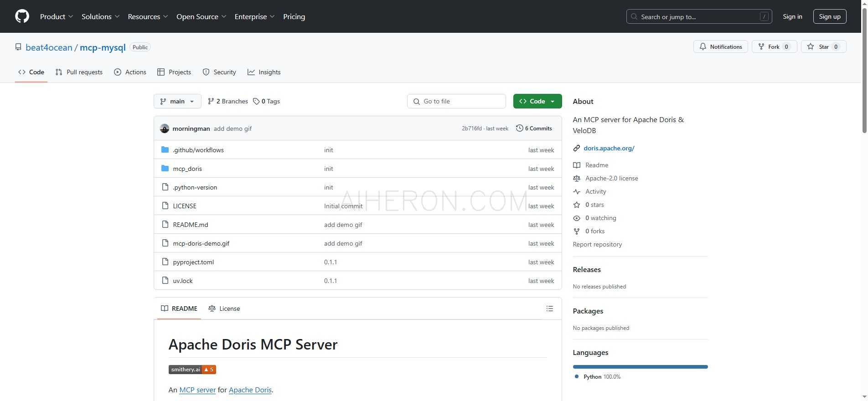Fork the mcp-mysql repository
868x401 pixels.
tap(774, 46)
